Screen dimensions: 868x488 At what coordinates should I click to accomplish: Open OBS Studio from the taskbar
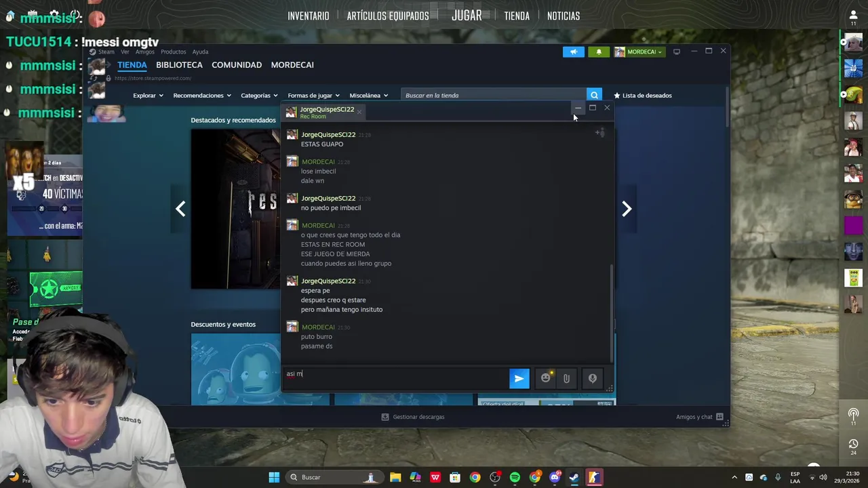495,477
